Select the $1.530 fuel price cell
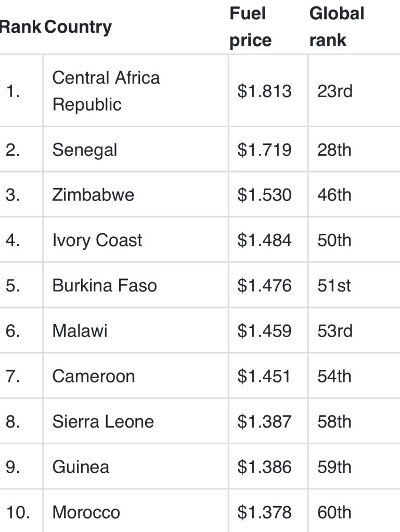400x532 pixels. (x=264, y=195)
